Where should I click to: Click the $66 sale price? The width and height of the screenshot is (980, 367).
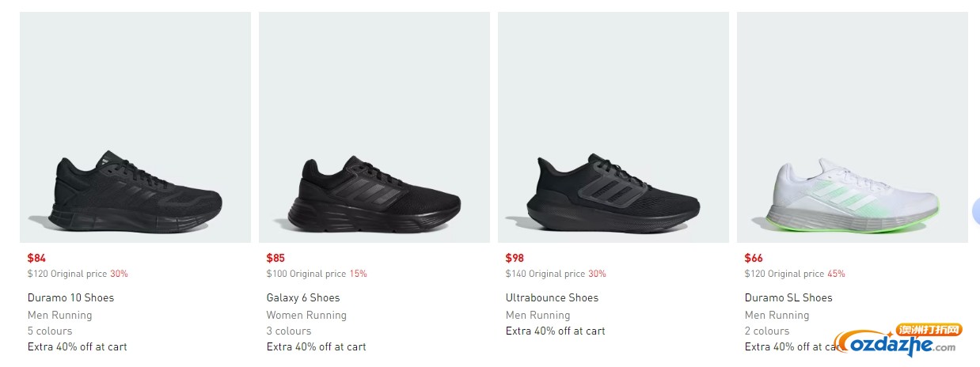pyautogui.click(x=754, y=258)
